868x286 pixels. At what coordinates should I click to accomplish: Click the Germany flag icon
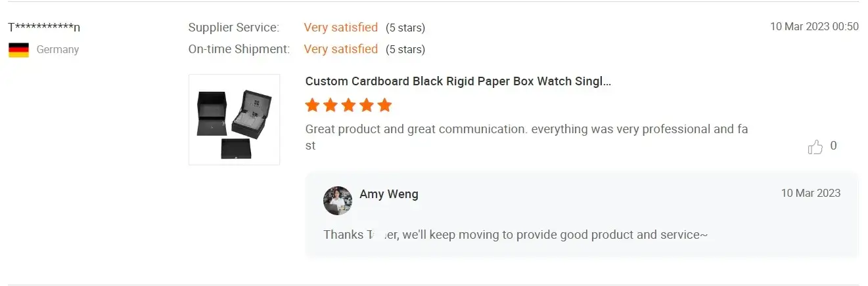tap(18, 50)
